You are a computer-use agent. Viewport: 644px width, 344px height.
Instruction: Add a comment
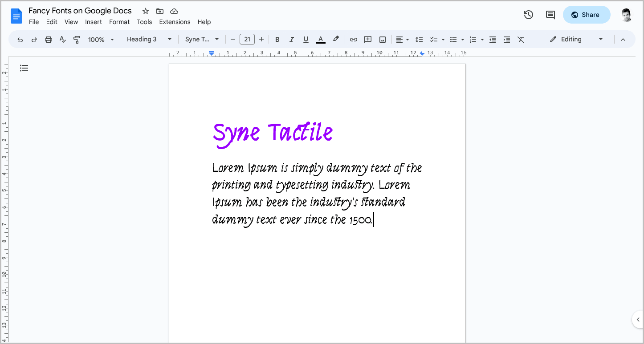click(x=368, y=39)
